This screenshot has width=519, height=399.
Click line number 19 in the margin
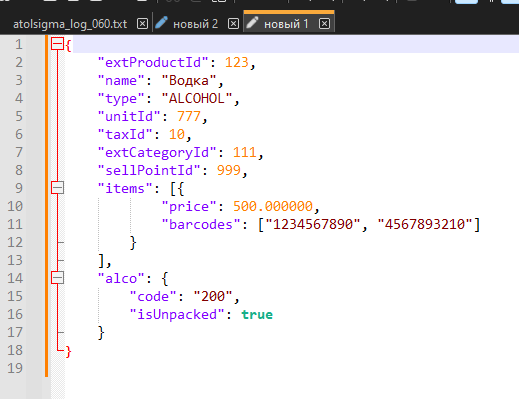tap(15, 368)
